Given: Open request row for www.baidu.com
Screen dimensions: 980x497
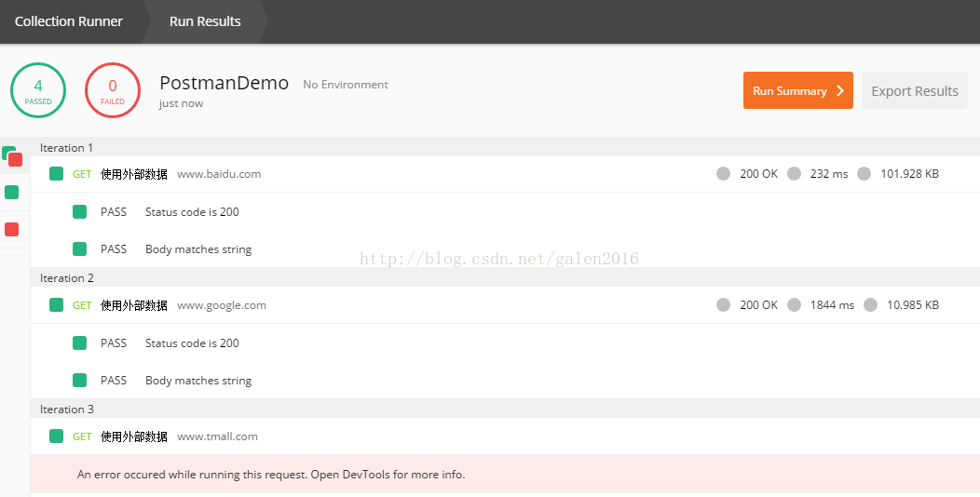Looking at the screenshot, I should point(505,174).
